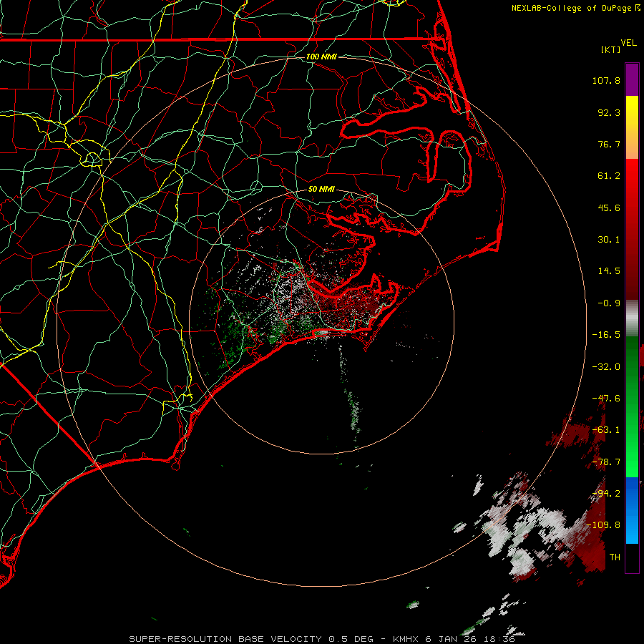Screen dimensions: 644x644
Task: Click the [KT] units label
Action: [x=611, y=49]
